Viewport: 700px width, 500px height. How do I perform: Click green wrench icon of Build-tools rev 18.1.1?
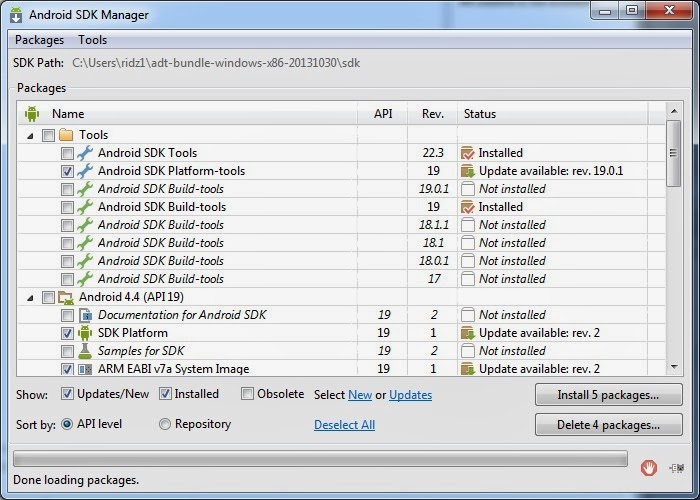[85, 225]
